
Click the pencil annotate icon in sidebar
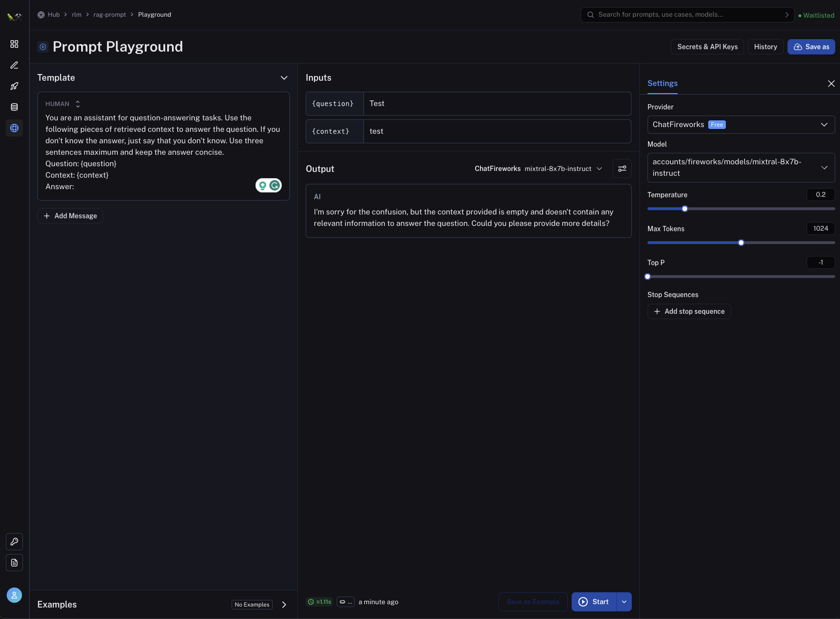14,65
